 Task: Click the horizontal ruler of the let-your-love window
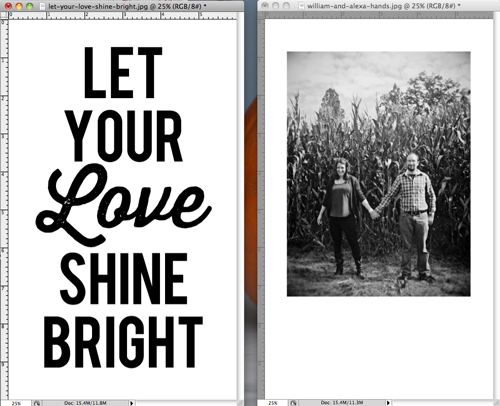(x=123, y=15)
